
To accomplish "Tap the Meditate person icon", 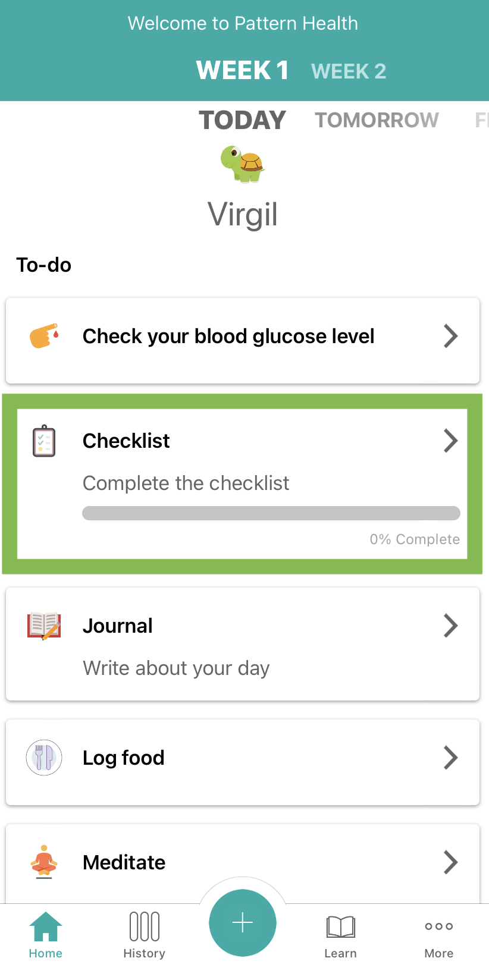I will coord(44,862).
